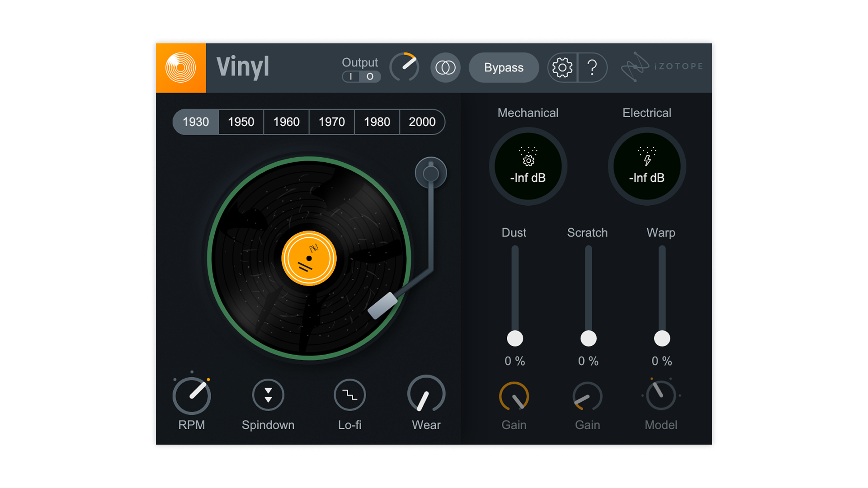Screen dimensions: 868x488
Task: Click the tonearm cartridge headshell
Action: pyautogui.click(x=382, y=305)
